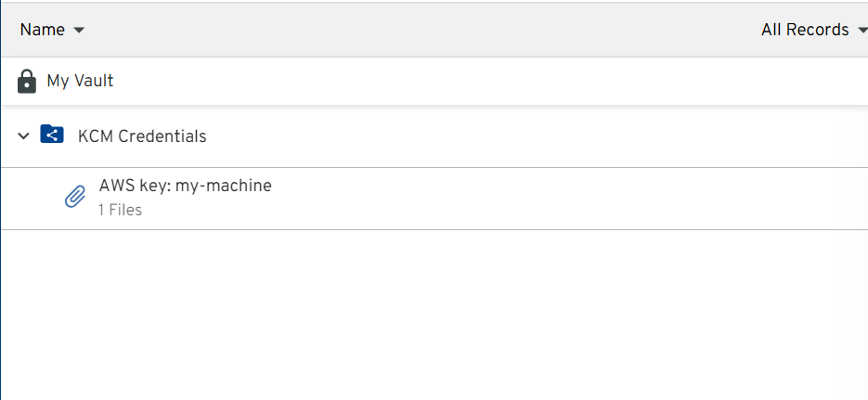Select the My Vault label
The height and width of the screenshot is (400, 868).
coord(80,82)
